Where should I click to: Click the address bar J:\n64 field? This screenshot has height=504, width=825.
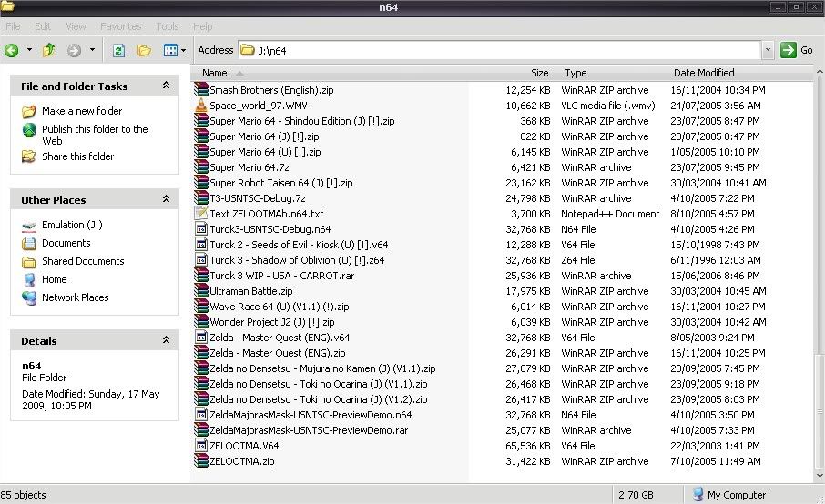(x=500, y=50)
